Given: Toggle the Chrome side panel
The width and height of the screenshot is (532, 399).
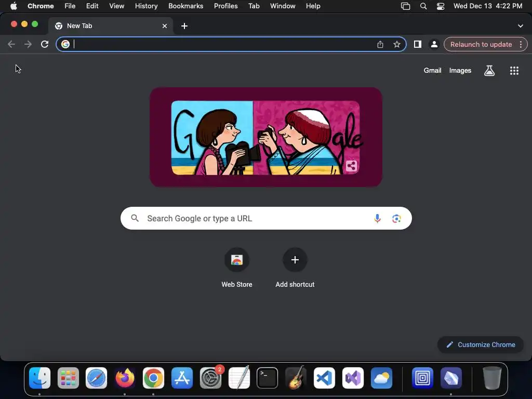Looking at the screenshot, I should tap(418, 45).
